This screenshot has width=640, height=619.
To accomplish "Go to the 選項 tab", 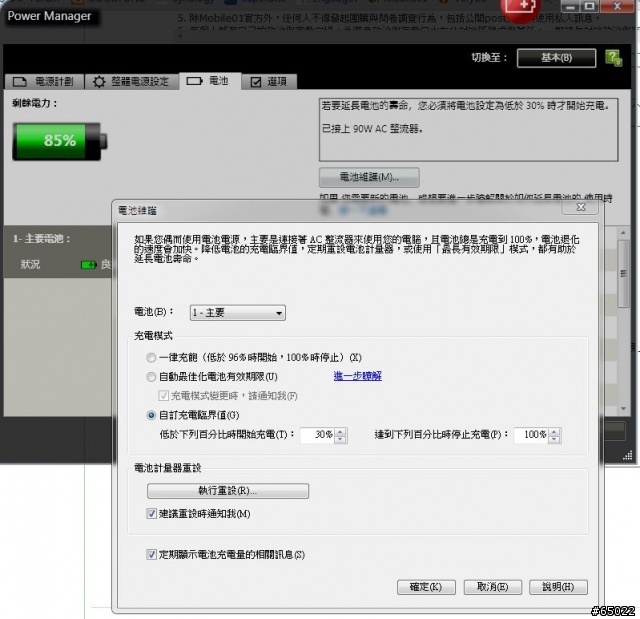I will pos(269,82).
